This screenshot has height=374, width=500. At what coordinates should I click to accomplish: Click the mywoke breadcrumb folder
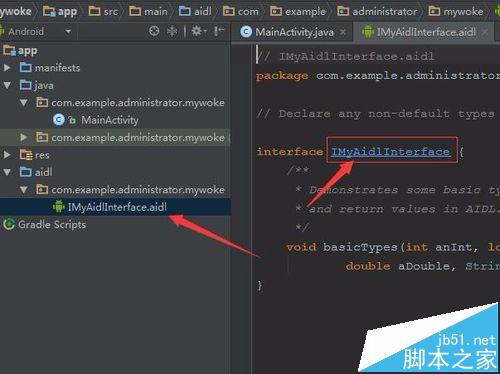[456, 12]
